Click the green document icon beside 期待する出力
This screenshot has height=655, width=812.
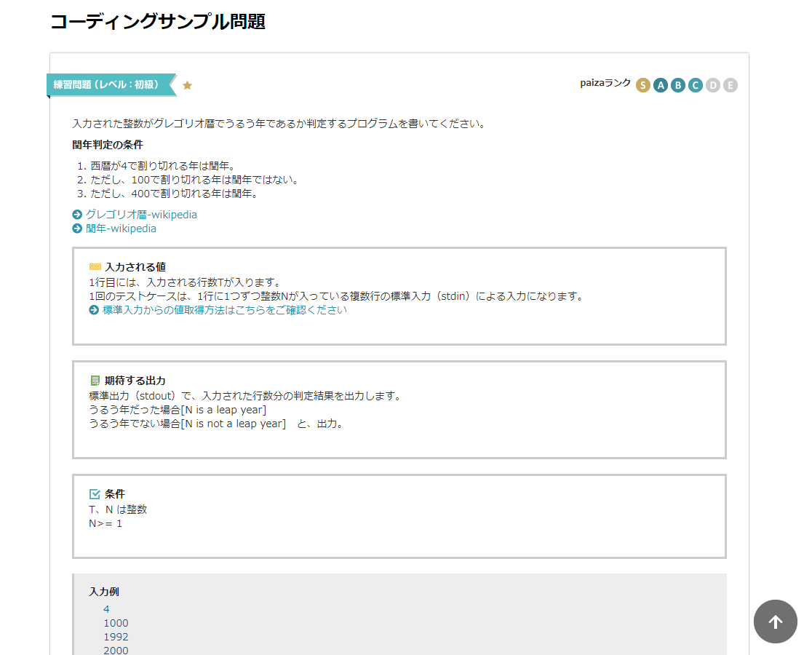95,381
